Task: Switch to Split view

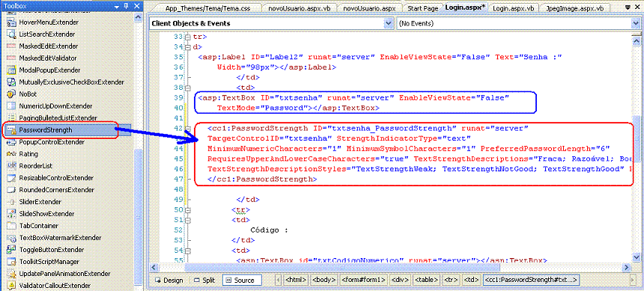Action: click(205, 281)
